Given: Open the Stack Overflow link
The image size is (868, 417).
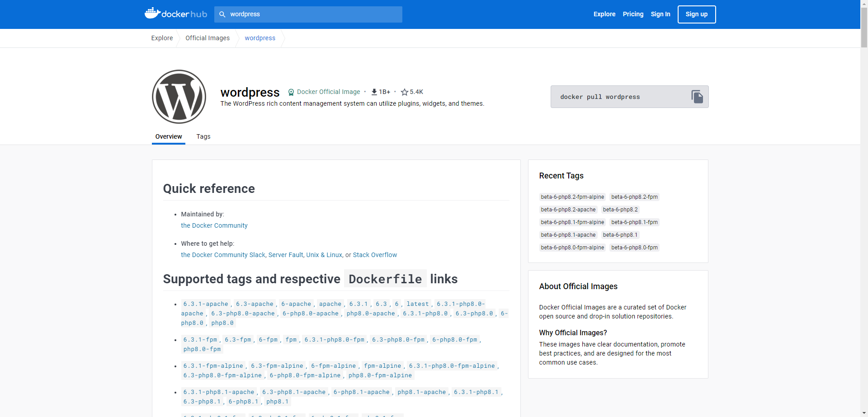Looking at the screenshot, I should click(375, 255).
